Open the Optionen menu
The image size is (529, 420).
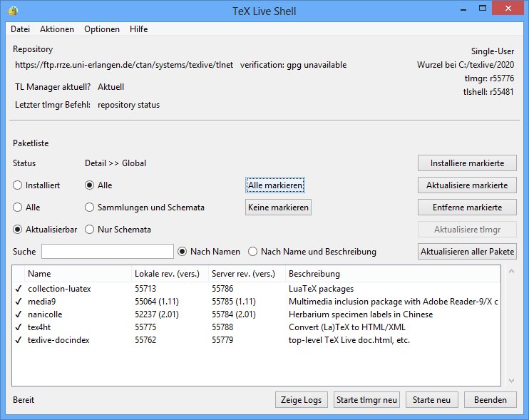tap(102, 29)
